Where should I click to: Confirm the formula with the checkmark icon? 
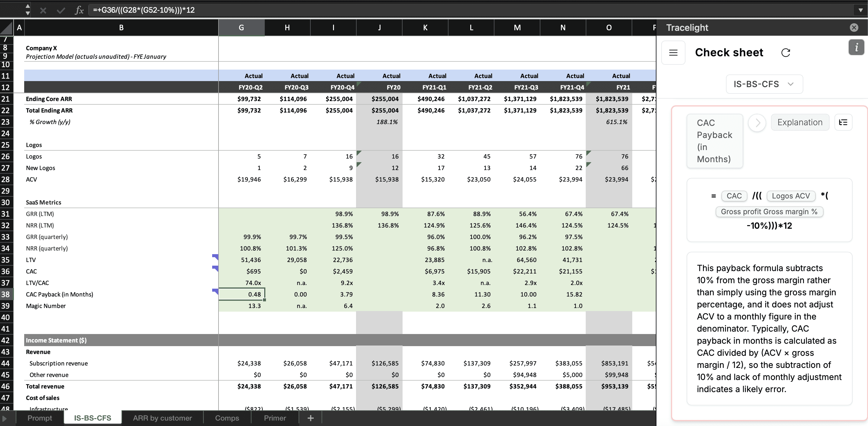click(x=61, y=11)
